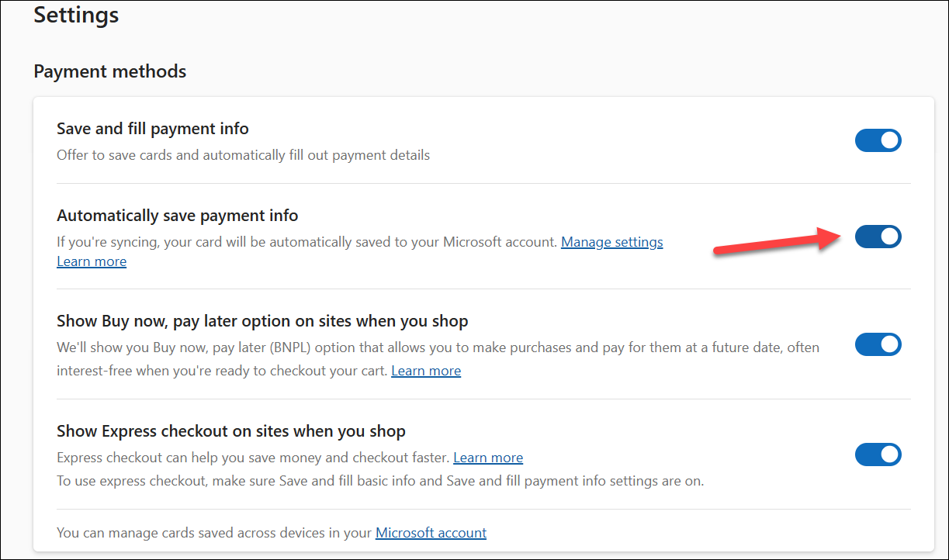Open Learn more about BNPL
Screen dimensions: 949x560
tap(425, 370)
